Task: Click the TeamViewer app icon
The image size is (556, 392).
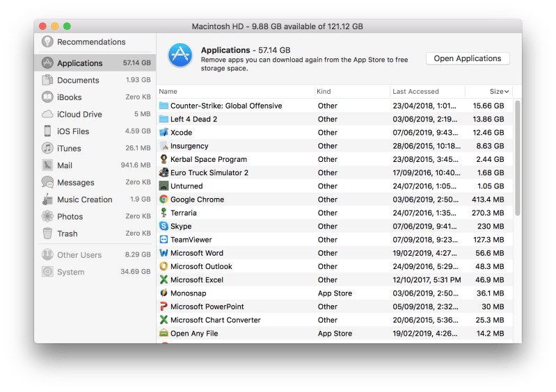Action: (164, 239)
